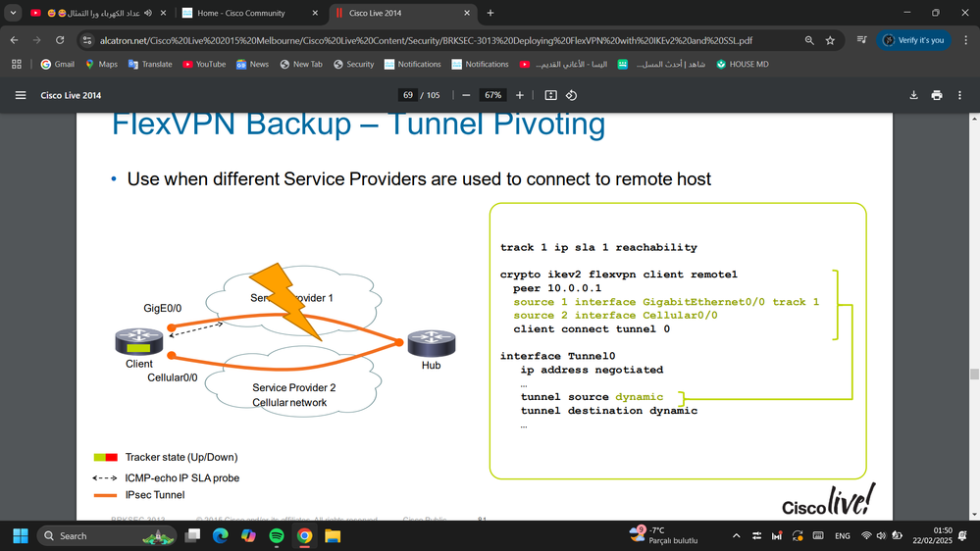Viewport: 980px width, 551px height.
Task: Click the scrollbar down arrow
Action: [974, 515]
